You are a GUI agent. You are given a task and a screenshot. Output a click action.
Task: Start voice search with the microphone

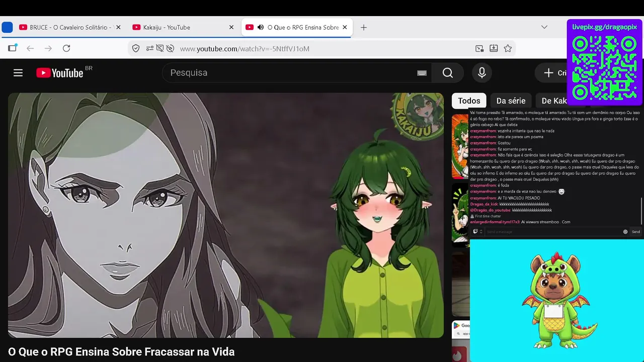tap(481, 73)
